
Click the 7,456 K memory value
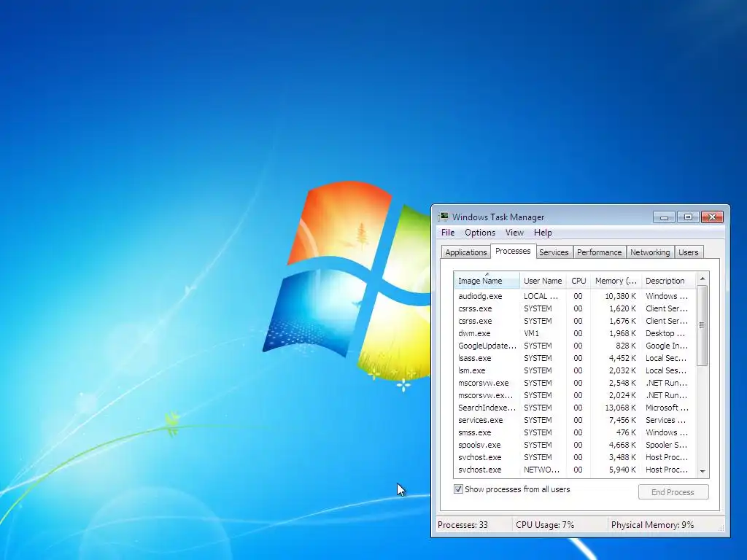tap(622, 419)
